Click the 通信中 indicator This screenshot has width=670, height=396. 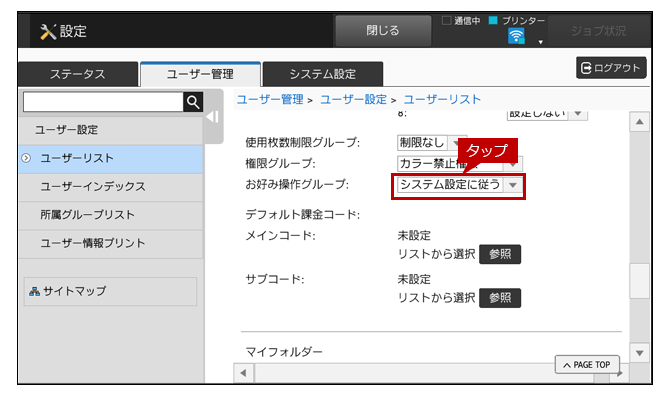coord(461,21)
